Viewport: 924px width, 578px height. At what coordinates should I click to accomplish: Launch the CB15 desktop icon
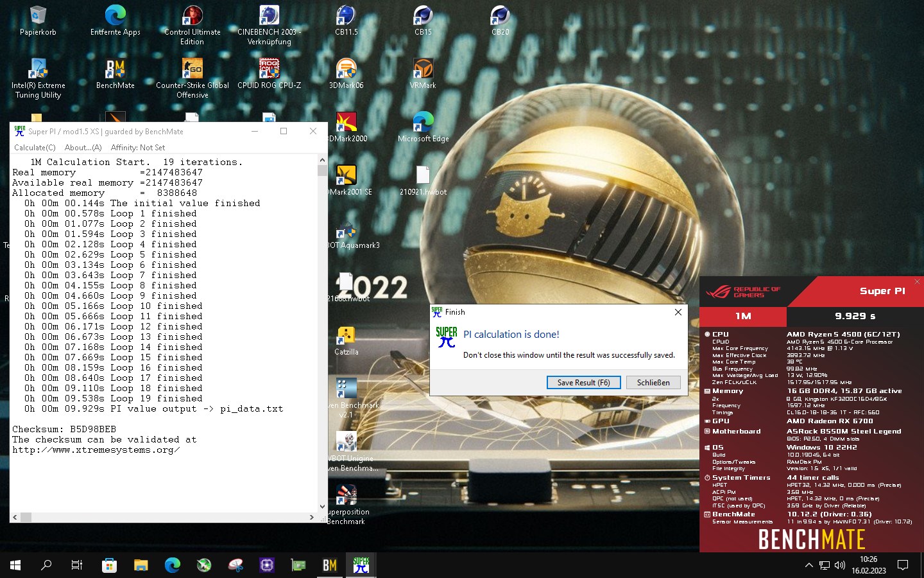click(423, 21)
